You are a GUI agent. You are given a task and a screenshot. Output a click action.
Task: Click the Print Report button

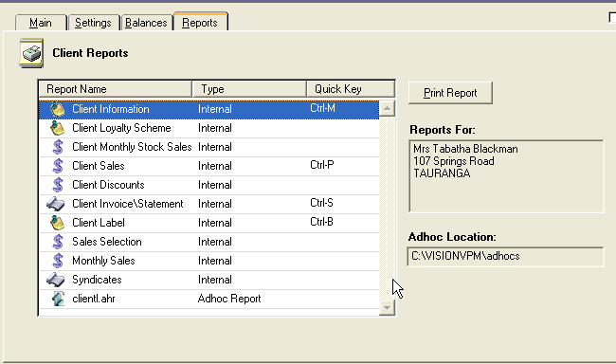[x=450, y=93]
